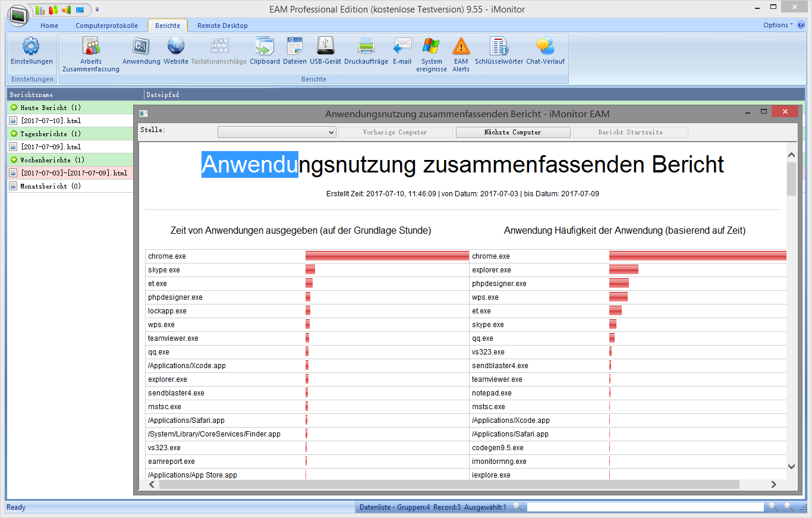Open the Anwendung report icon

pos(141,48)
